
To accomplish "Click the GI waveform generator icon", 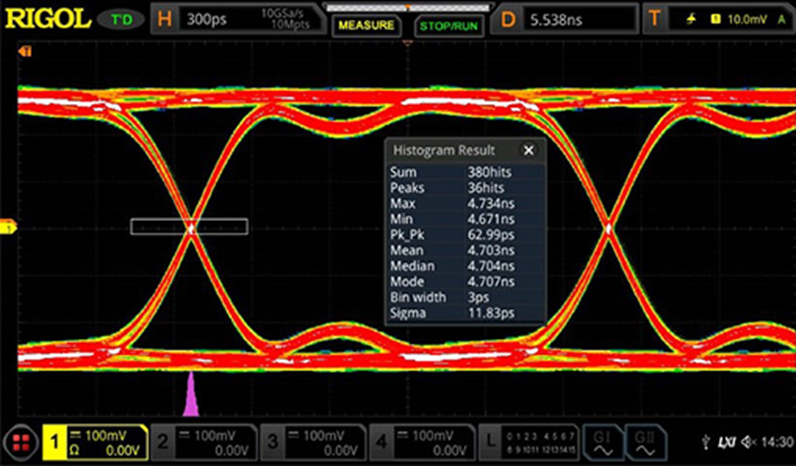I will point(603,441).
